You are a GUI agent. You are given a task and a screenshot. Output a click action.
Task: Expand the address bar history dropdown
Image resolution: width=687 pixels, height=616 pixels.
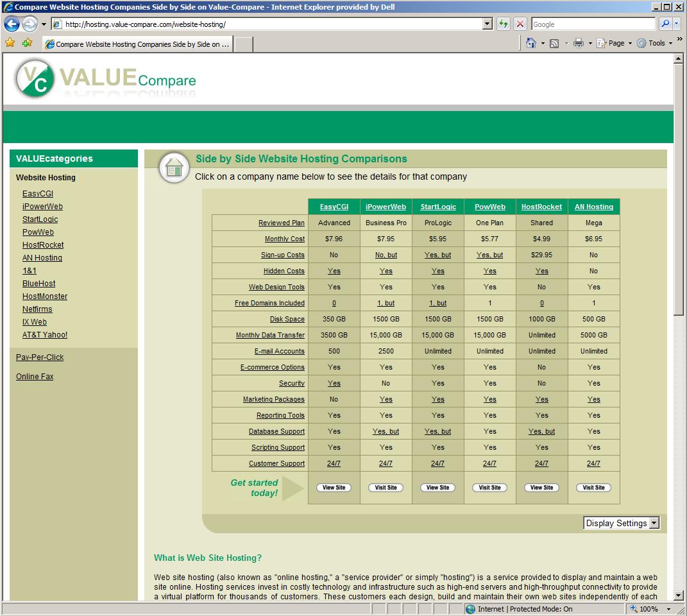click(488, 24)
